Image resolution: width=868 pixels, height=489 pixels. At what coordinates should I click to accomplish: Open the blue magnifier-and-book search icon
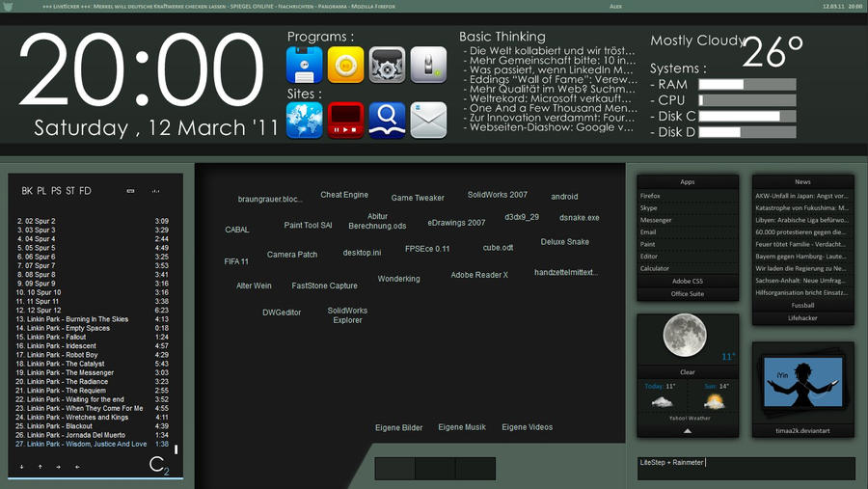pyautogui.click(x=387, y=121)
